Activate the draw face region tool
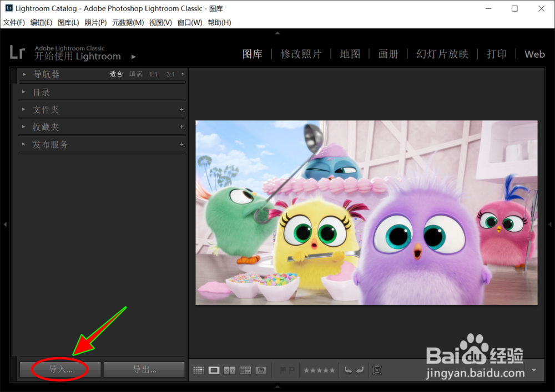Screen dimensions: 555x392 coord(377,370)
